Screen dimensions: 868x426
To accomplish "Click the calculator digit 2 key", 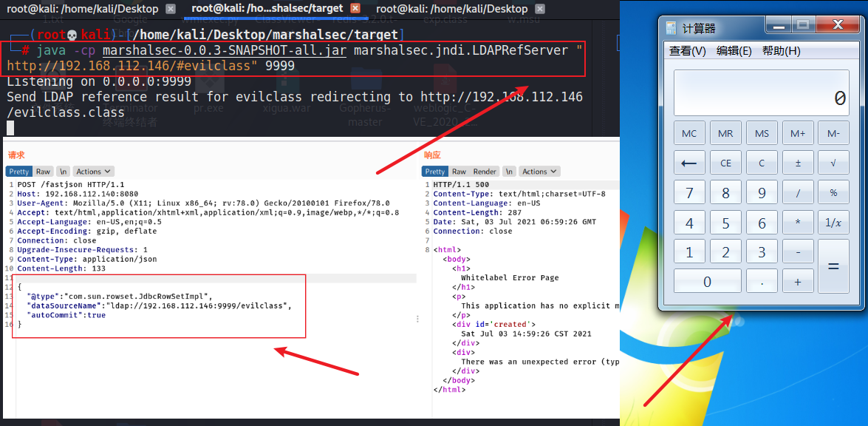I will (x=725, y=252).
